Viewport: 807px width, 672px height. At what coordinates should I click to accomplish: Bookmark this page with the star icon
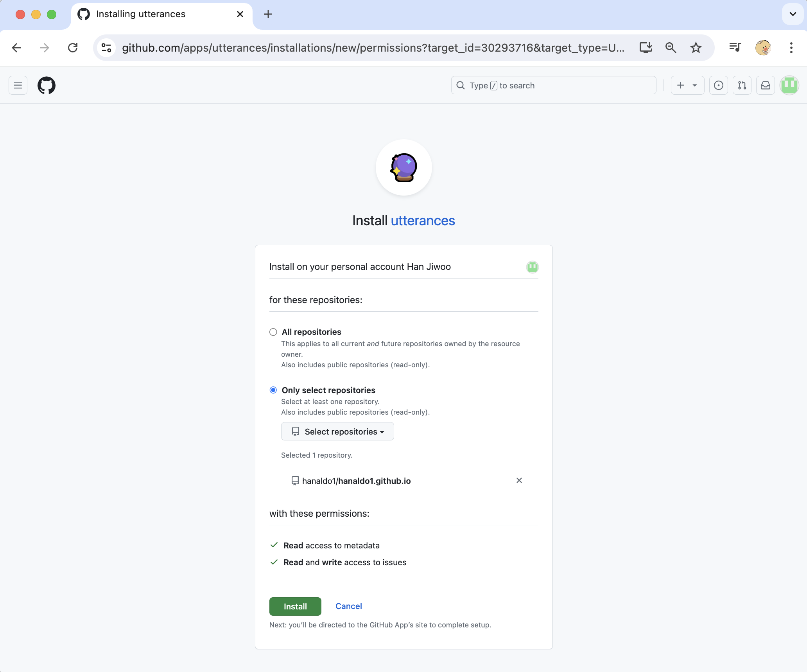tap(696, 48)
